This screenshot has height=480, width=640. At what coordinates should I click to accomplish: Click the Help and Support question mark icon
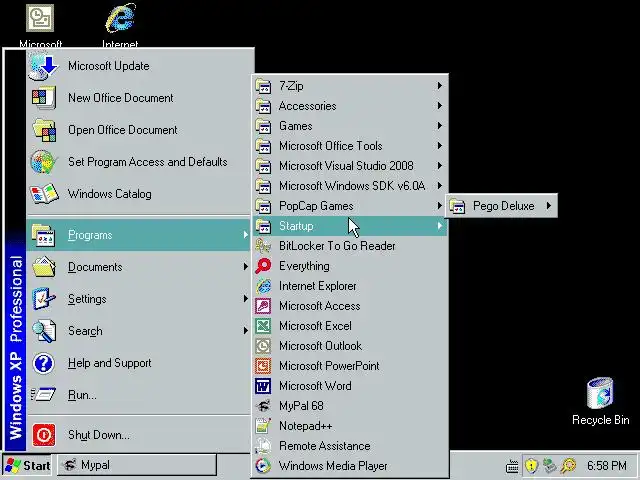click(x=43, y=363)
